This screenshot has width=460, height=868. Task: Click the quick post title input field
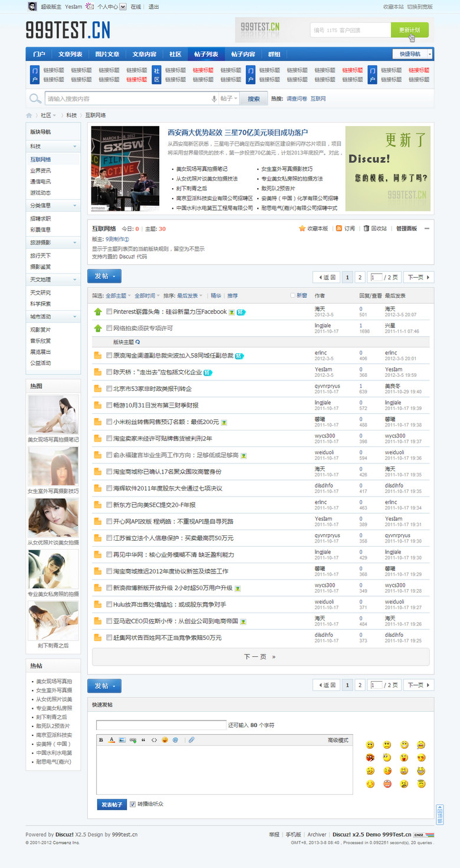161,725
